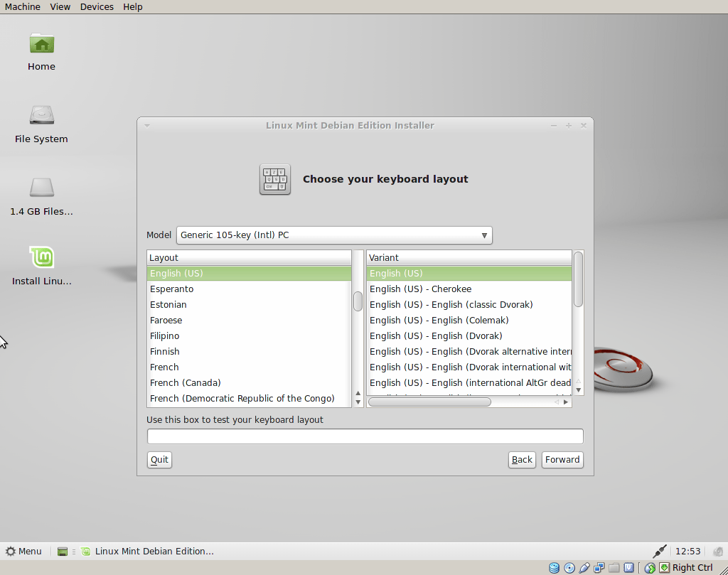Select French (Canada) layout
Image resolution: width=728 pixels, height=575 pixels.
(x=249, y=383)
